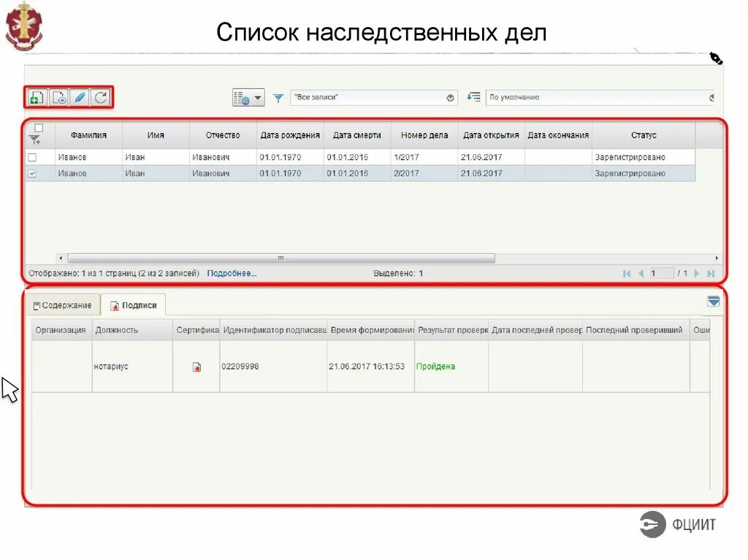Switch to the Подписи tab

pyautogui.click(x=133, y=305)
